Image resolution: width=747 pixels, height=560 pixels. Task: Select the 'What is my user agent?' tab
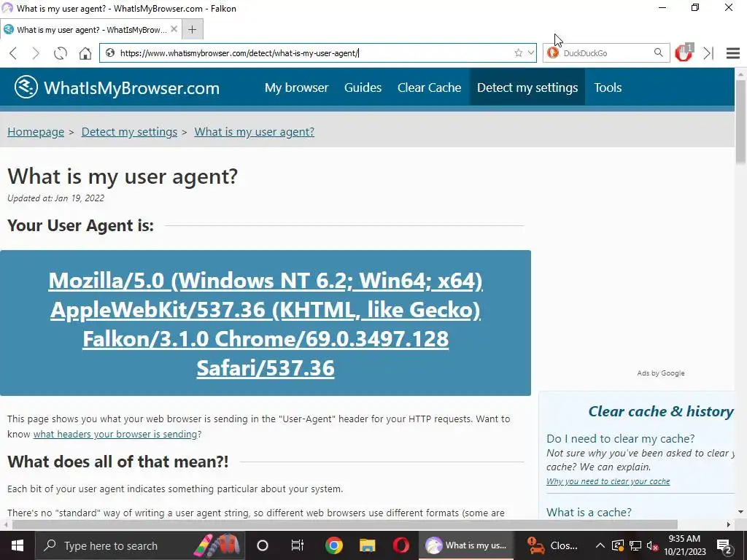pos(90,29)
